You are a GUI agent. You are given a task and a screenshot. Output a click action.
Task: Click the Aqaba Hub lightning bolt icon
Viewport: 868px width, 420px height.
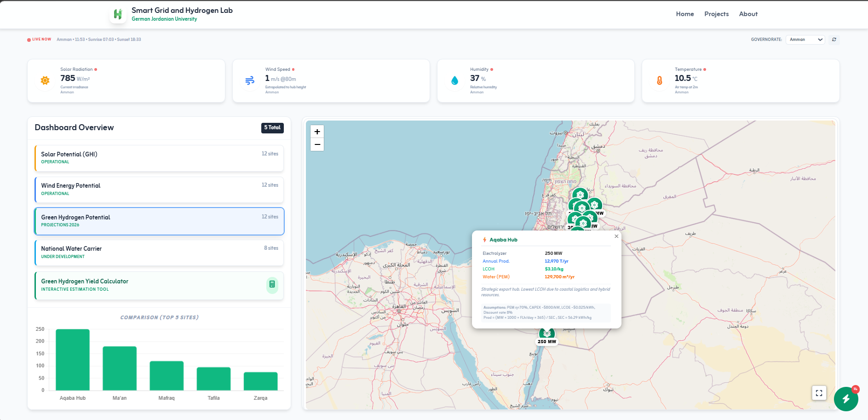click(484, 240)
